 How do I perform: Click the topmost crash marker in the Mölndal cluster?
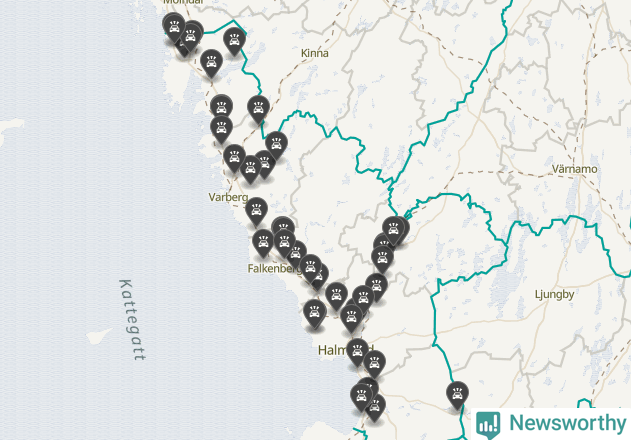pyautogui.click(x=174, y=27)
